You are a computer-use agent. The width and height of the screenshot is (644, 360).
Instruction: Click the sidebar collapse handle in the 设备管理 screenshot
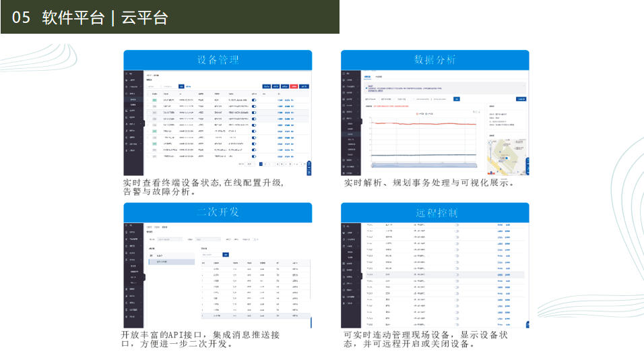pos(143,123)
